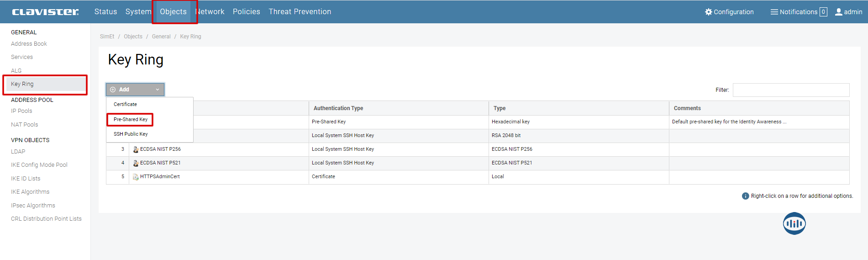The height and width of the screenshot is (260, 868).
Task: Select SSH Public Key menu option
Action: pyautogui.click(x=131, y=134)
